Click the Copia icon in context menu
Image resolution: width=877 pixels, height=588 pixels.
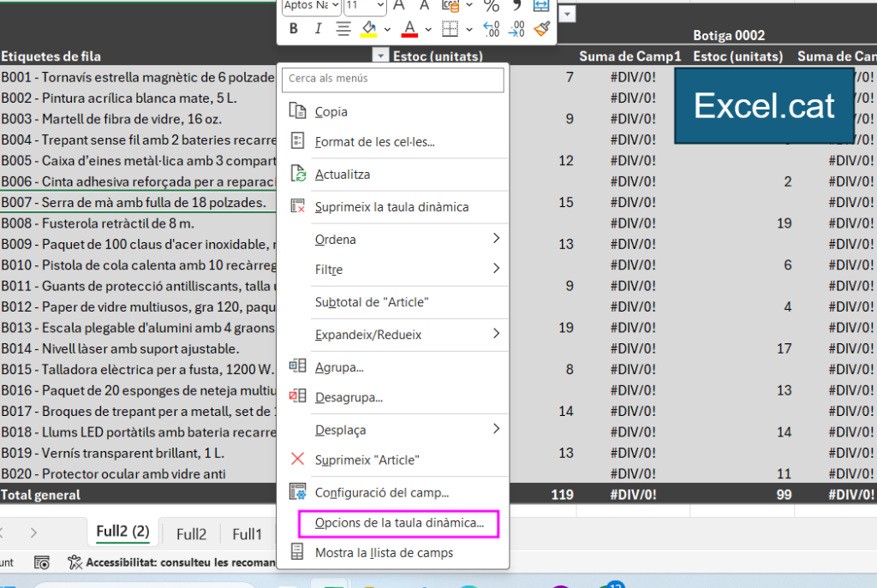(297, 110)
